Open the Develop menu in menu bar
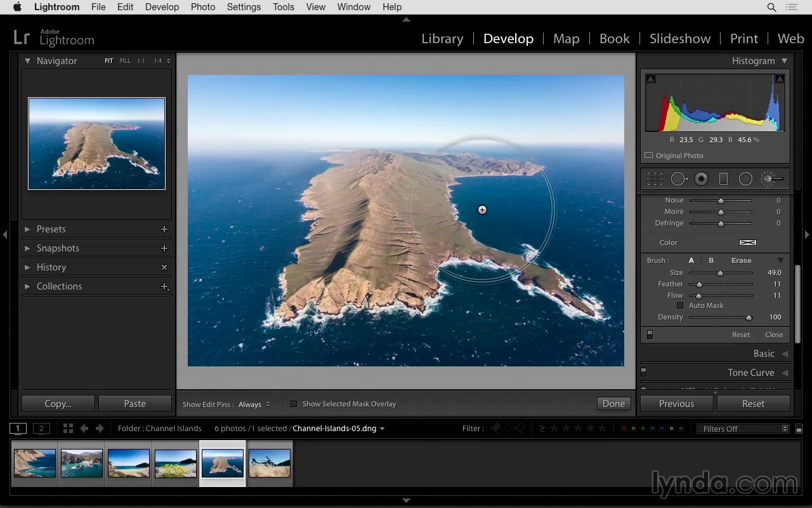This screenshot has width=812, height=508. [x=162, y=7]
